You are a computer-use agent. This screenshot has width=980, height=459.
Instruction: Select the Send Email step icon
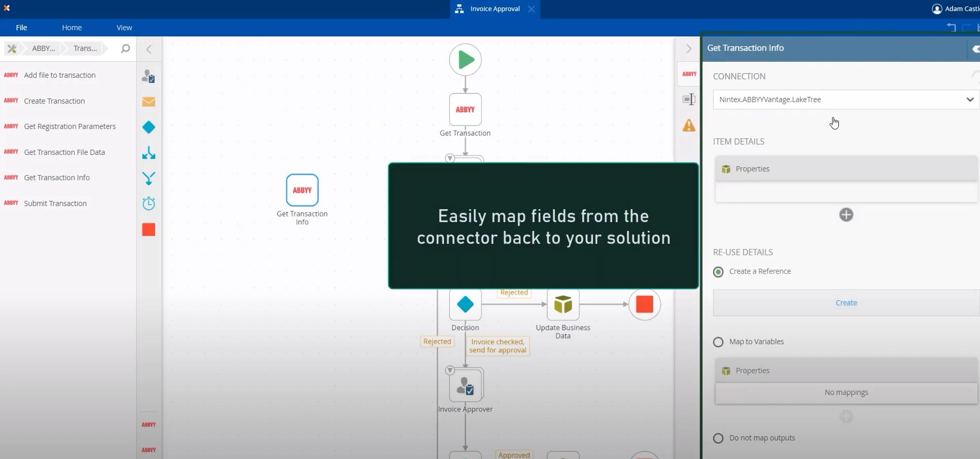(149, 102)
